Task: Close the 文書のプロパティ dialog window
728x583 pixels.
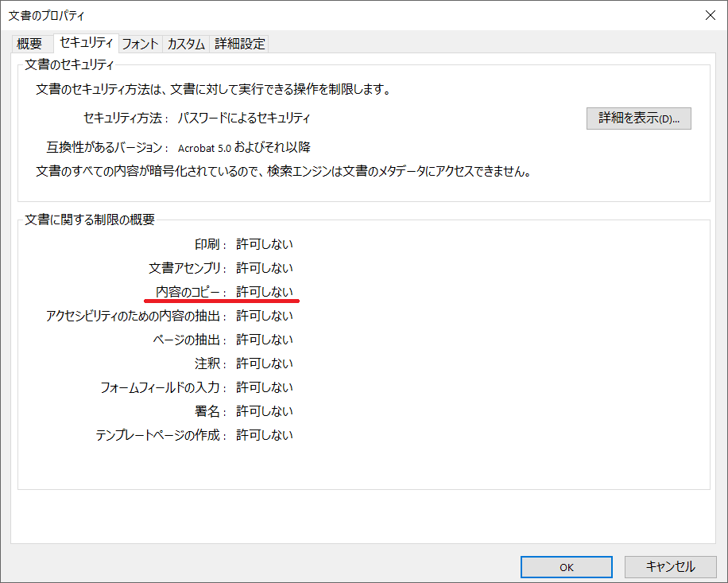Action: pos(709,15)
